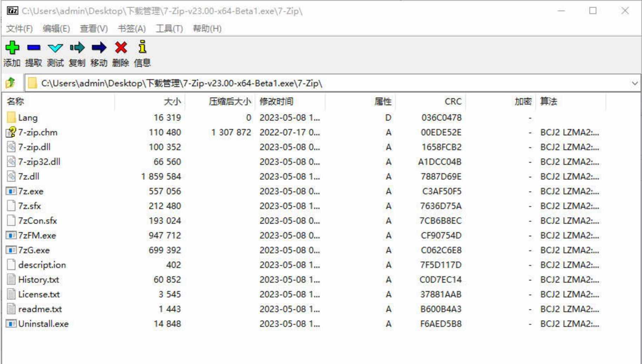Click the BCJ2 LZMA2 method in readme.txt row
Image resolution: width=642 pixels, height=364 pixels.
coord(569,309)
